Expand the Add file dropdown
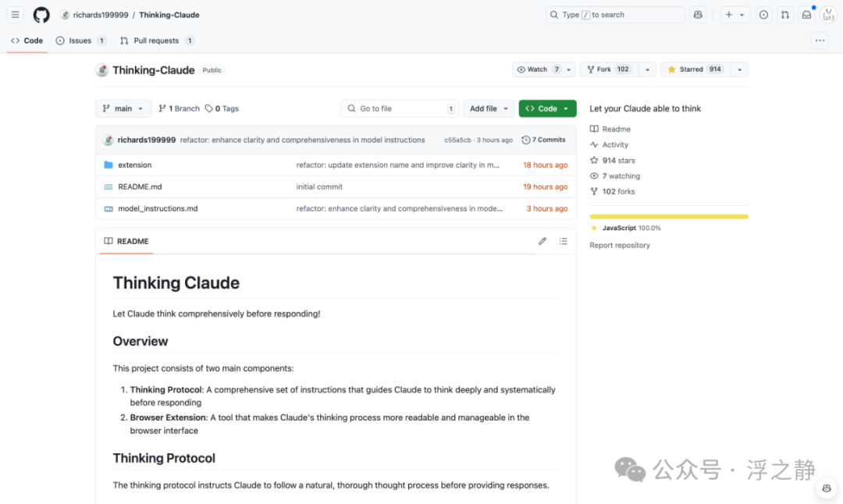This screenshot has width=843, height=504. [x=489, y=108]
